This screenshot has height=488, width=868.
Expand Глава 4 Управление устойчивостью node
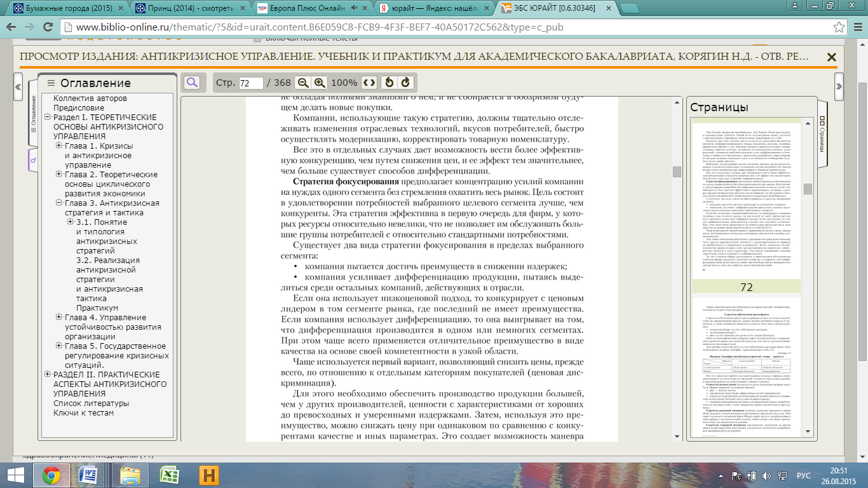pos(59,318)
